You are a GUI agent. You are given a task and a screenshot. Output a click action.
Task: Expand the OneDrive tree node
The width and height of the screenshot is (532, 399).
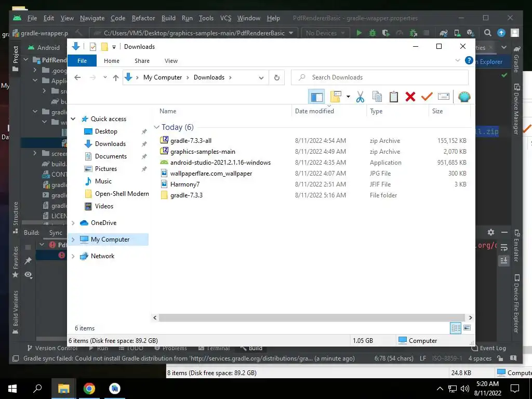pos(73,223)
